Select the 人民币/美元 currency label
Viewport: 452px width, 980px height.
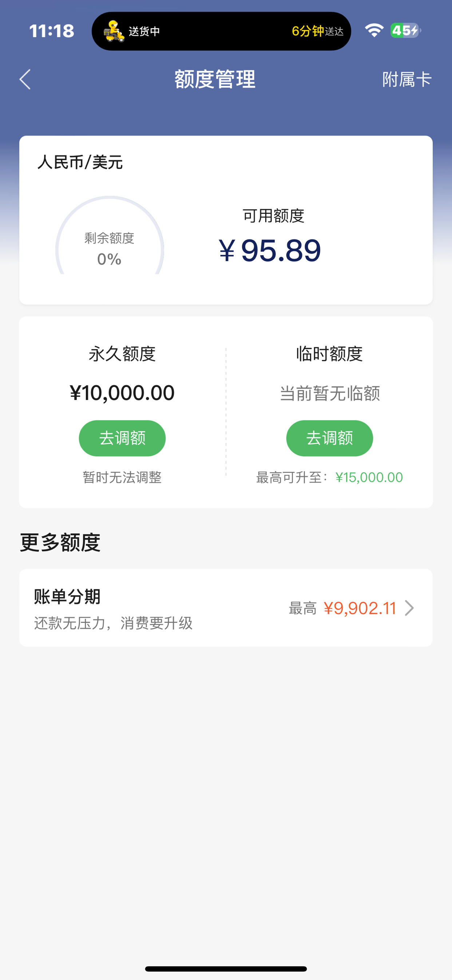click(80, 162)
